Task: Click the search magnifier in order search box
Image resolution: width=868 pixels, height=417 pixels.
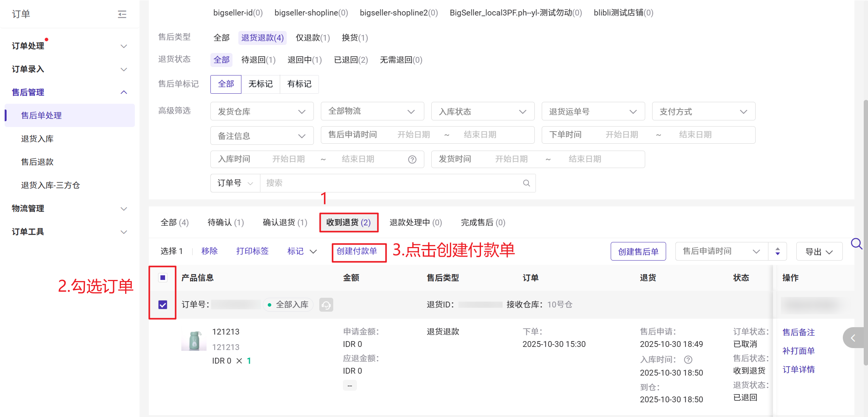Action: (526, 183)
